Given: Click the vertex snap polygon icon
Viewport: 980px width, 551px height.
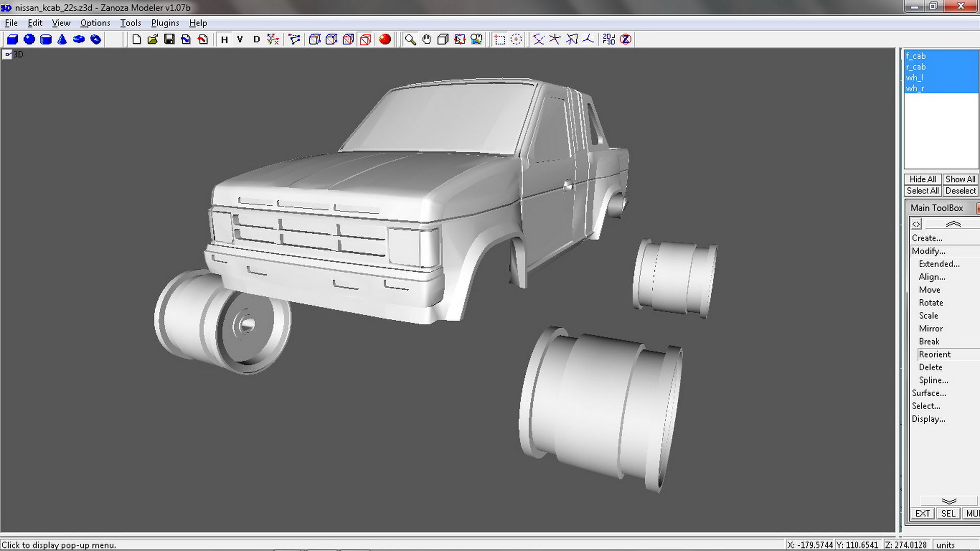Looking at the screenshot, I should [x=295, y=39].
